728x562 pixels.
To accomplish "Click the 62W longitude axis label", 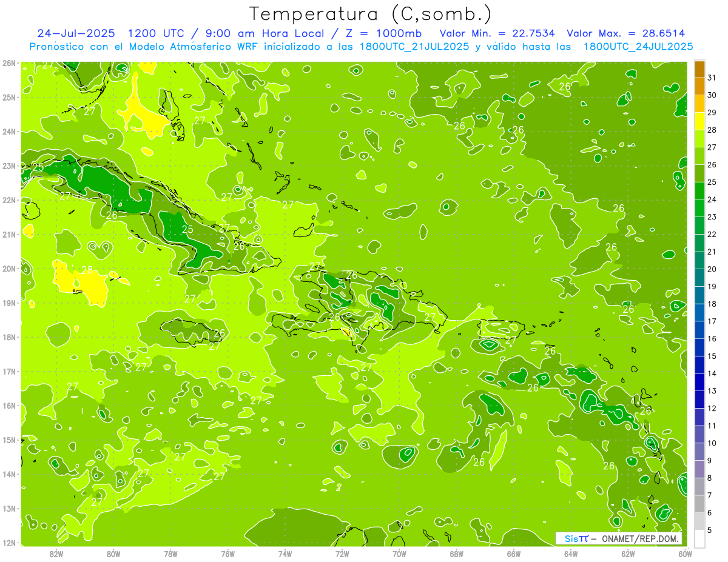I will [x=629, y=554].
